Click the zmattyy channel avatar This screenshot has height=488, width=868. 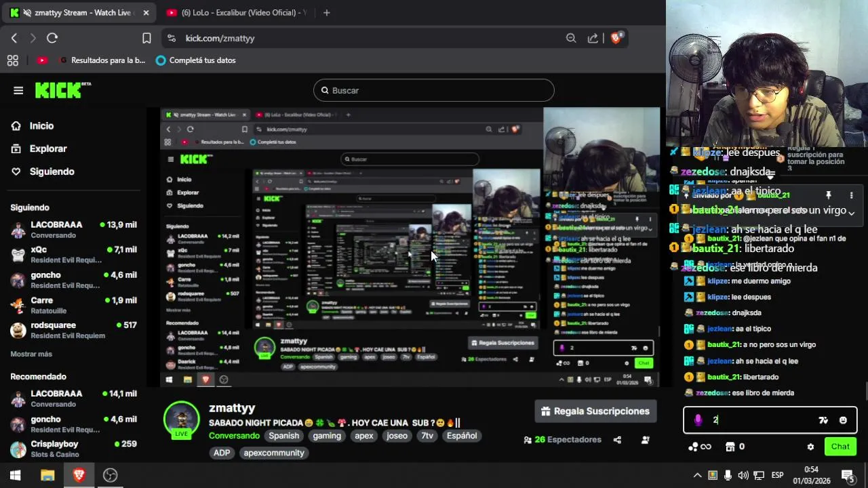[181, 420]
